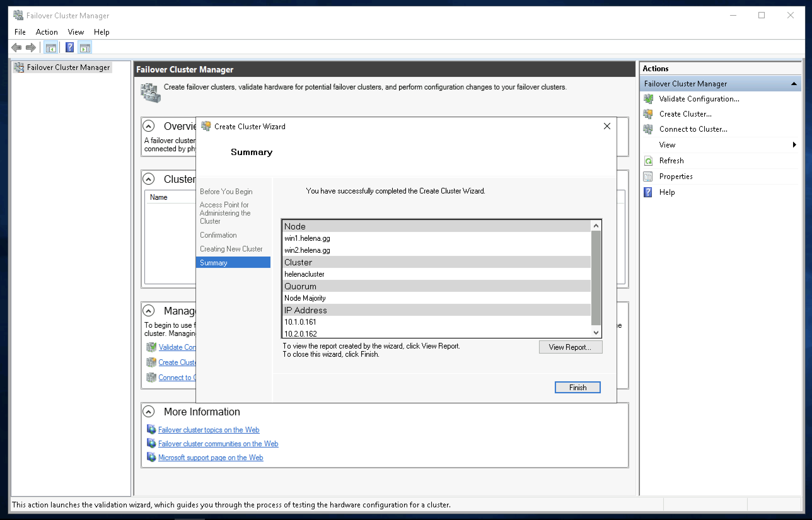Viewport: 812px width, 520px height.
Task: Select Failover Cluster Manager tree node
Action: pyautogui.click(x=68, y=67)
